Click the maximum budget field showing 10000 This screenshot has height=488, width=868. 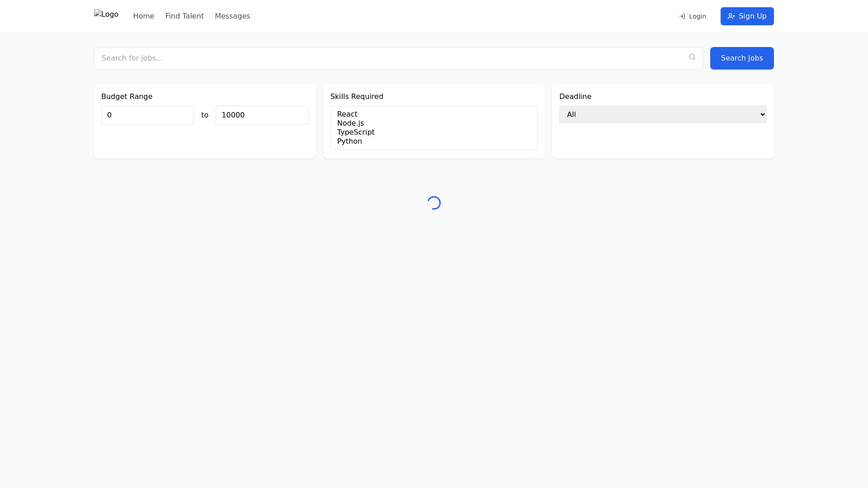click(x=262, y=115)
